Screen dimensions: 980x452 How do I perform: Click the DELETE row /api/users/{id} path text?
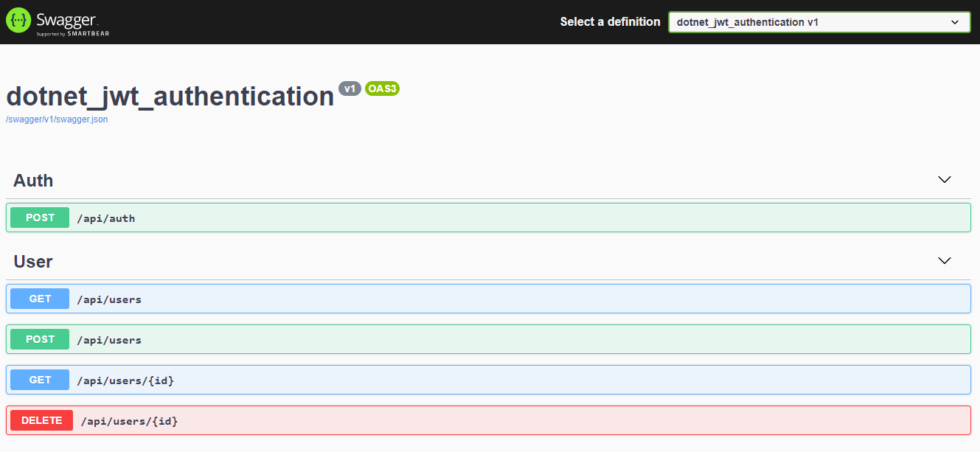pos(129,421)
